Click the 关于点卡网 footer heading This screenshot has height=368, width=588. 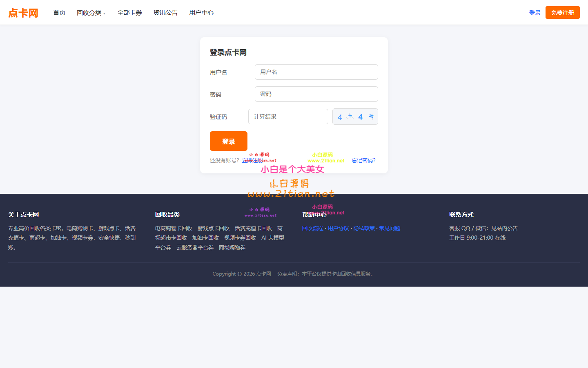23,214
